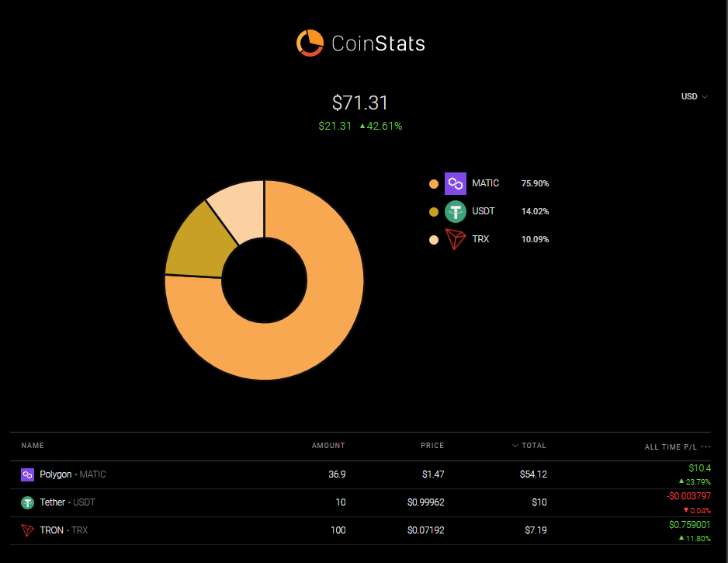Click the $1.47 Polygon price

click(x=433, y=474)
